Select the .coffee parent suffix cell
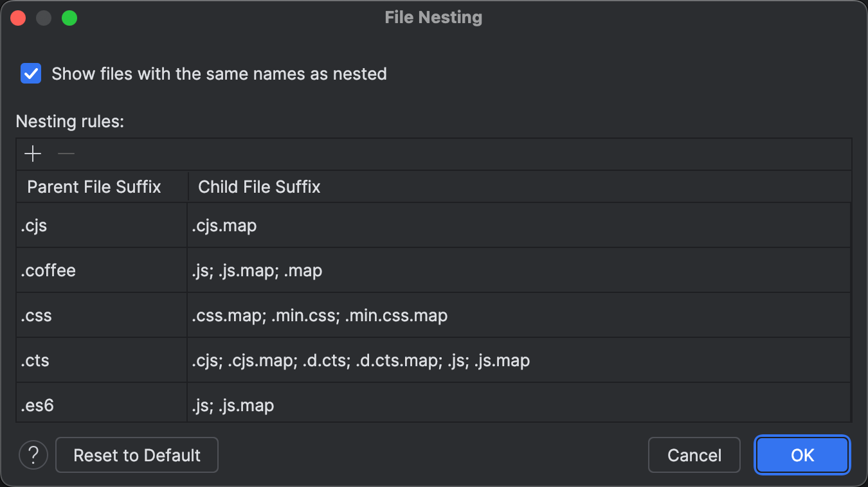This screenshot has width=868, height=487. click(102, 270)
